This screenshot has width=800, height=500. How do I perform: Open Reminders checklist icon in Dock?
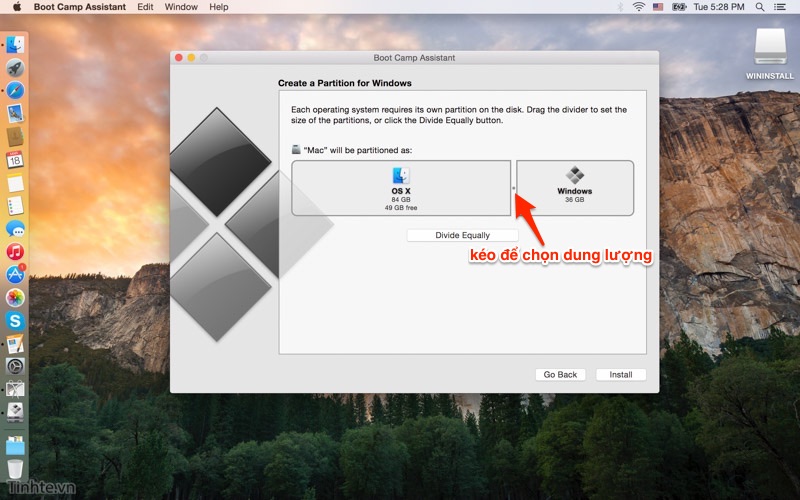click(15, 206)
